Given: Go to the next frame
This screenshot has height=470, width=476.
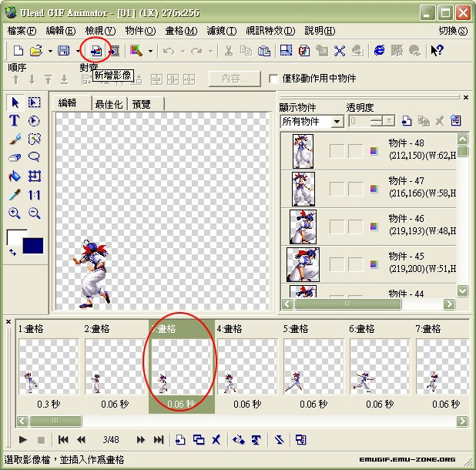Looking at the screenshot, I should coord(140,439).
